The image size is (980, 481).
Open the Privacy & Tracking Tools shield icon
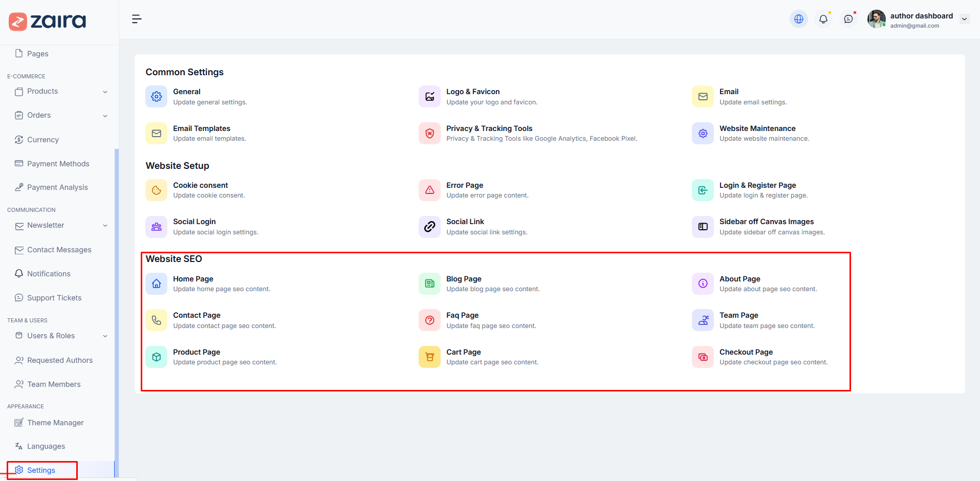[430, 134]
